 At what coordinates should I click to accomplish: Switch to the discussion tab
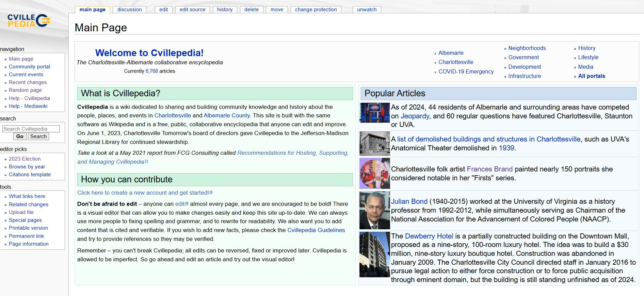click(x=129, y=10)
